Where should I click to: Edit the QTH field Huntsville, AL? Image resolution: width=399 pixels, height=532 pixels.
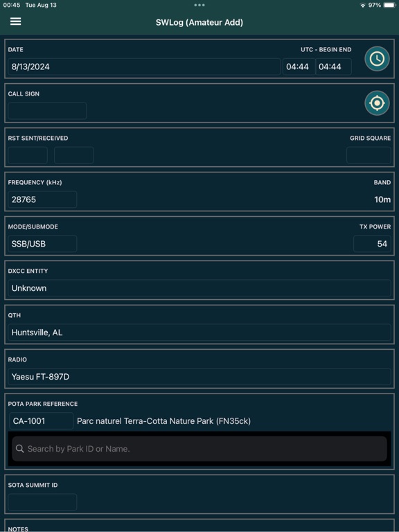[199, 332]
